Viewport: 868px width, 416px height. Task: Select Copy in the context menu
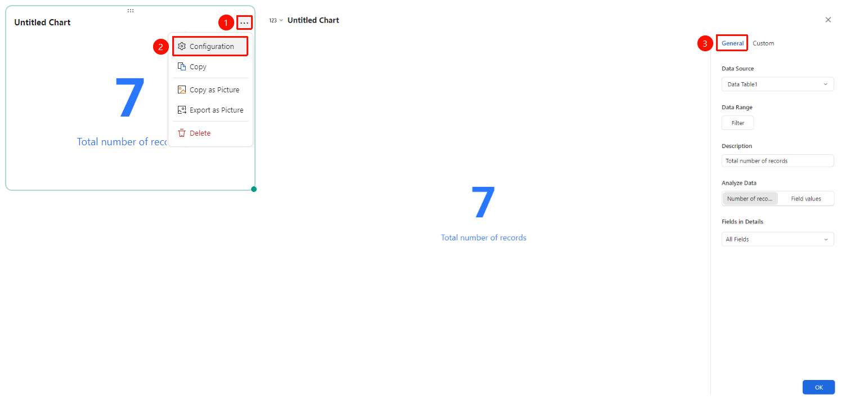[x=210, y=66]
